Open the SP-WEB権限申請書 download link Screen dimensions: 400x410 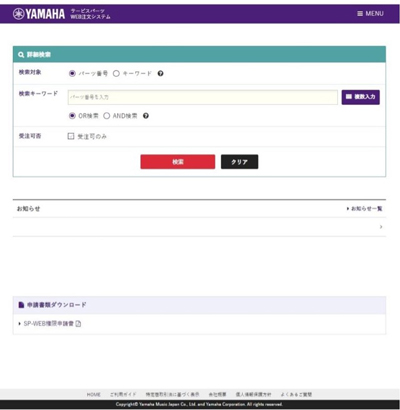[49, 323]
